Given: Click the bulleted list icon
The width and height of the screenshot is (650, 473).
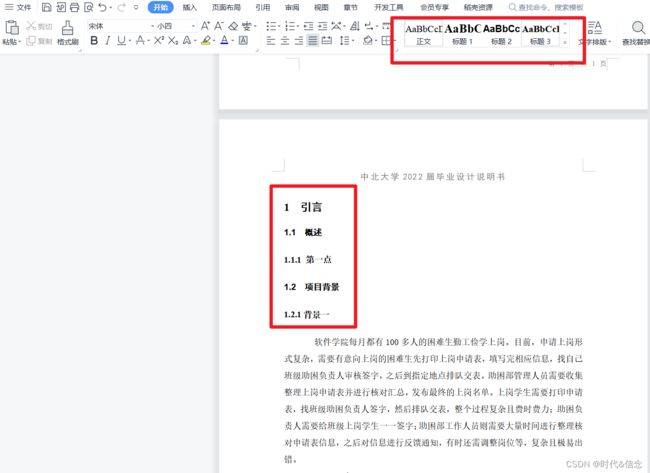Looking at the screenshot, I should click(x=271, y=26).
